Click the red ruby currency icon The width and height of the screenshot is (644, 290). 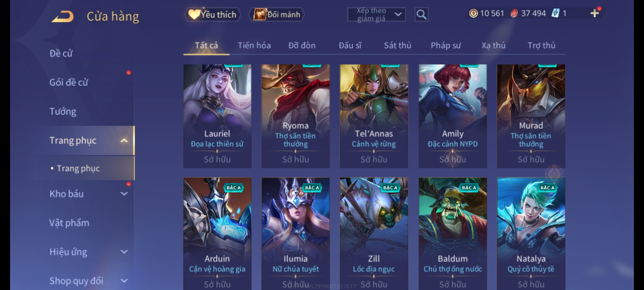[514, 13]
